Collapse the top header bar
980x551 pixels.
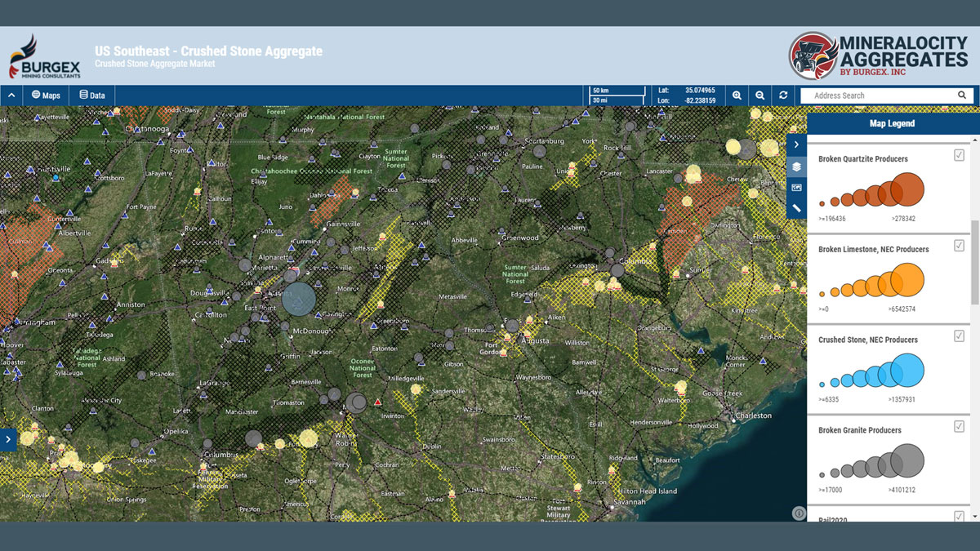click(11, 96)
